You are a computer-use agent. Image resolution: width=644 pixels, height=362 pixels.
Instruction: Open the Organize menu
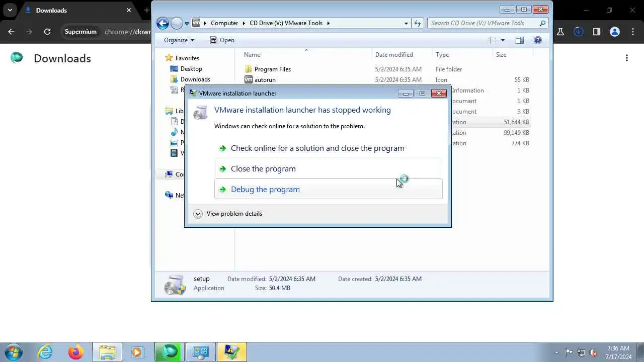tap(179, 40)
